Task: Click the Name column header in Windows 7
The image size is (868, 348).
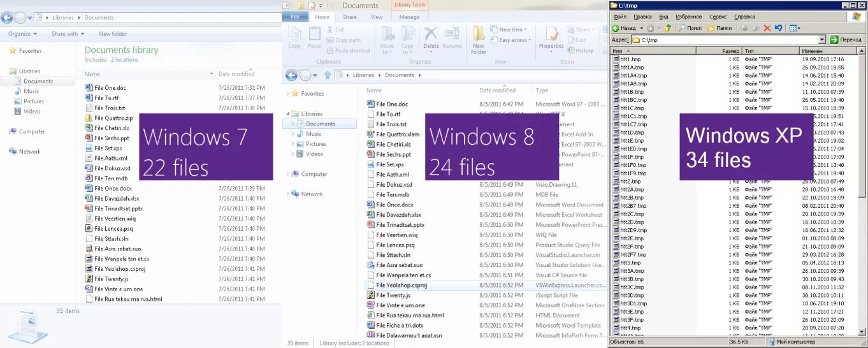Action: pos(92,74)
